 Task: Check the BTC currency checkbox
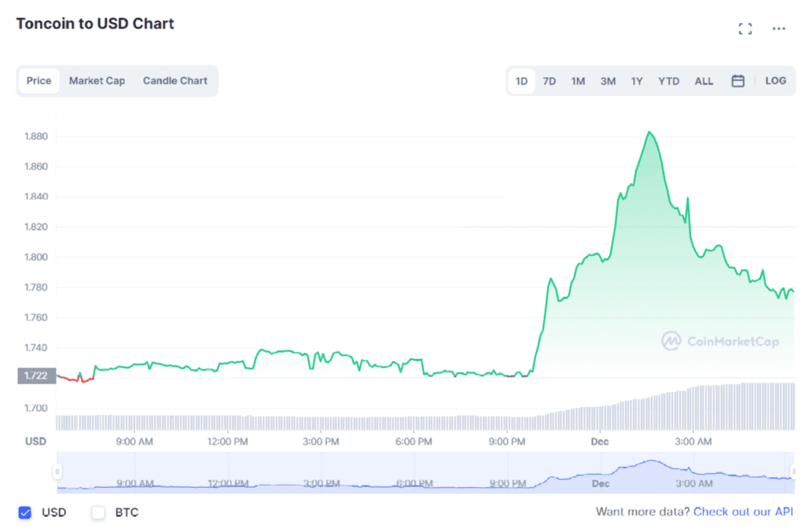pyautogui.click(x=98, y=512)
